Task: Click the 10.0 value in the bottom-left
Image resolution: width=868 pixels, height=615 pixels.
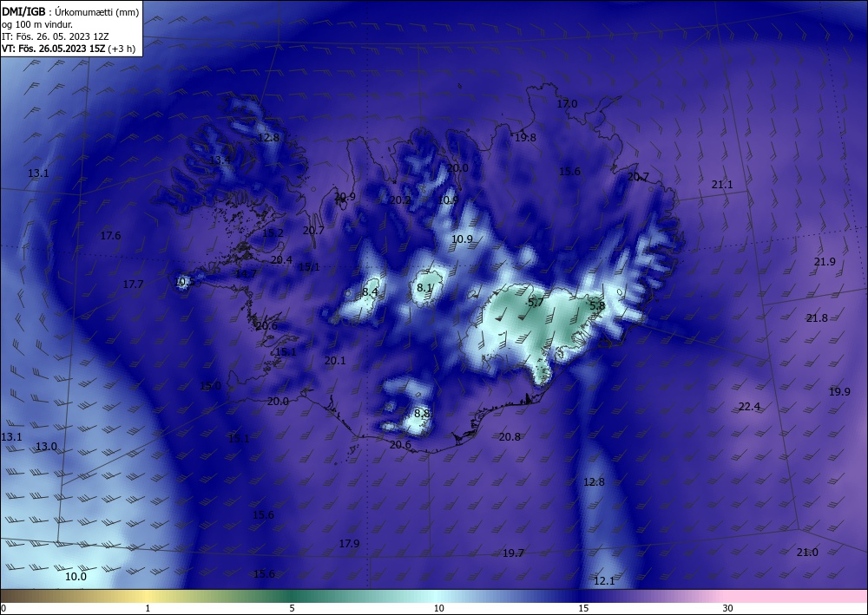Action: point(76,577)
